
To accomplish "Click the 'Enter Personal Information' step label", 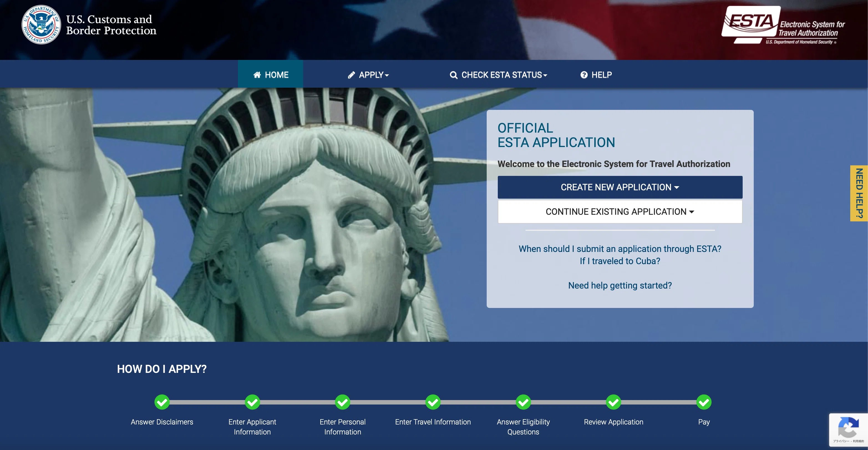I will pyautogui.click(x=343, y=427).
